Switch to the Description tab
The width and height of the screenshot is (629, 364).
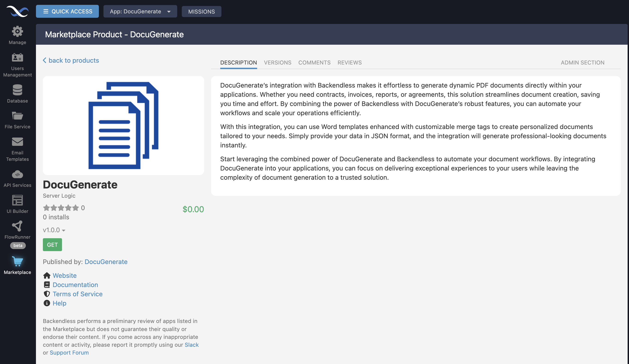tap(238, 62)
